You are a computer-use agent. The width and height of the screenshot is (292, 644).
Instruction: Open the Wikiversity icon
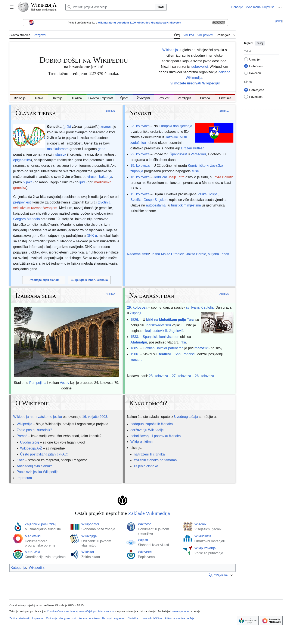point(187,538)
